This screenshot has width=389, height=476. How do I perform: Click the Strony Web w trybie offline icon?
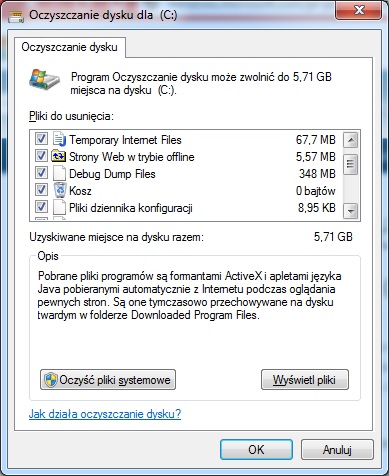(59, 156)
